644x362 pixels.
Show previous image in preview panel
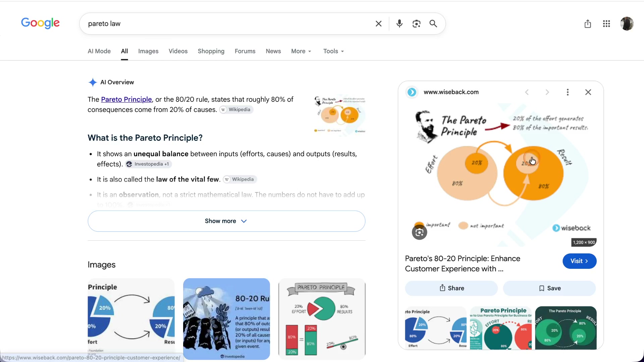coord(527,92)
